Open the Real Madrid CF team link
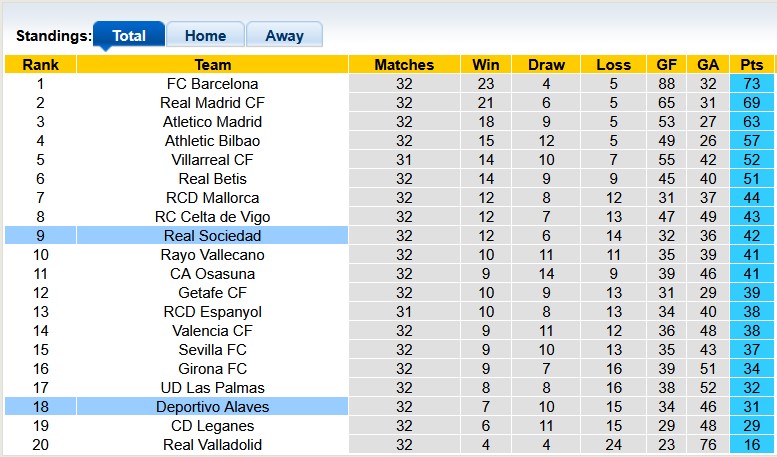 pos(212,103)
